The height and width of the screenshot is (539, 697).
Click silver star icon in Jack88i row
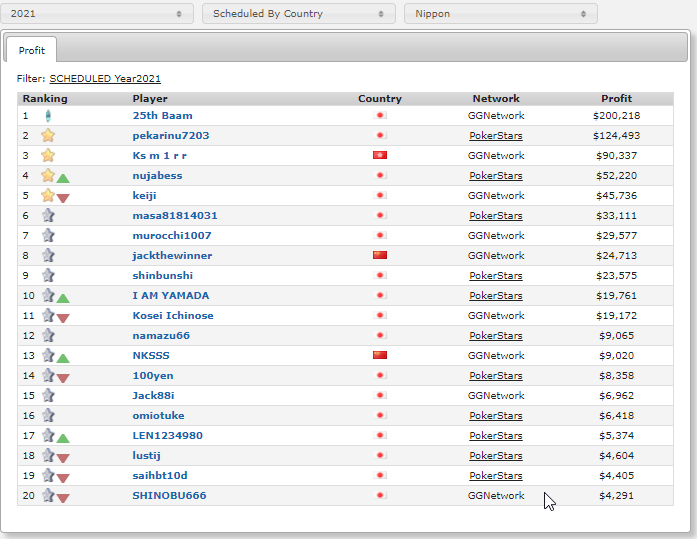tap(48, 395)
